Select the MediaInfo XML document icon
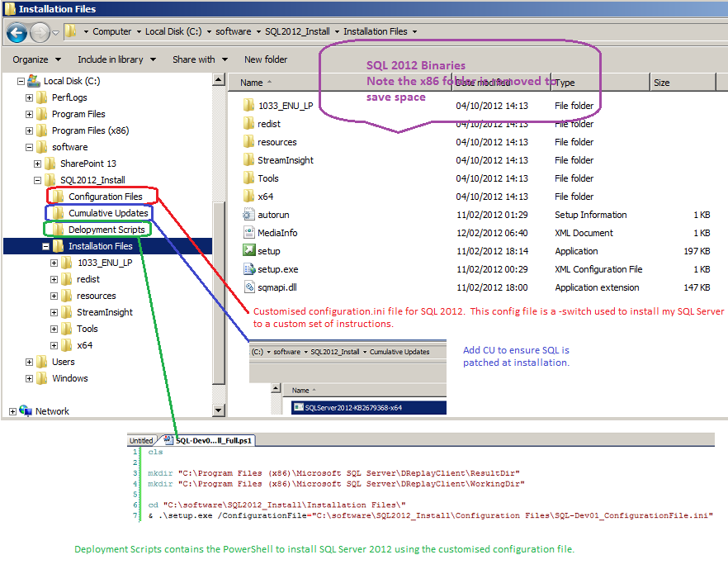Image resolution: width=728 pixels, height=569 pixels. tap(249, 232)
